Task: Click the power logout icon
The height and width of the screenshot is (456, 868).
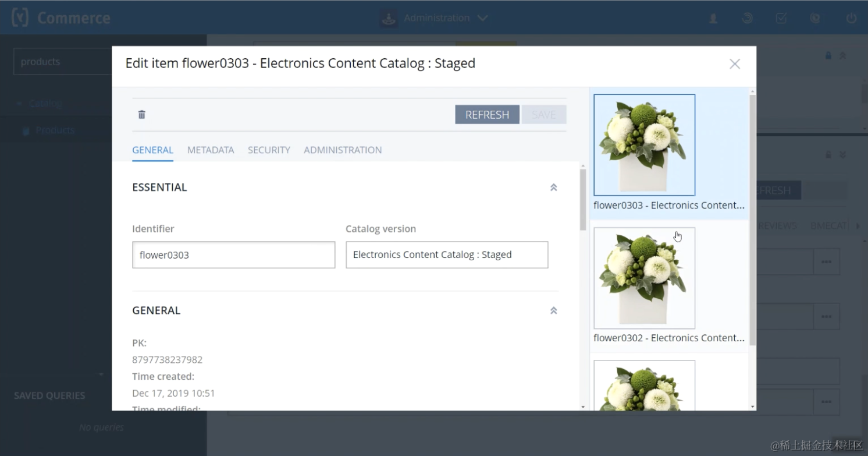Action: coord(851,18)
